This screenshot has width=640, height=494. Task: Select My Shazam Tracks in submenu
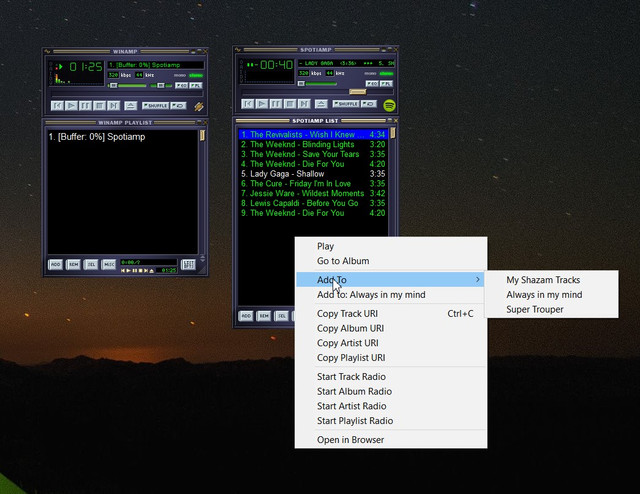pos(551,280)
